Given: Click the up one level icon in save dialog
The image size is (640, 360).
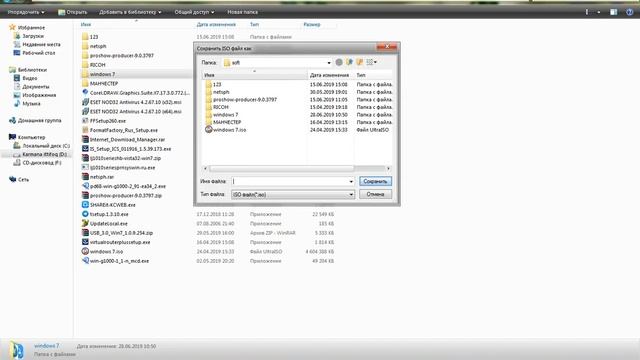Looking at the screenshot, I should (x=349, y=62).
